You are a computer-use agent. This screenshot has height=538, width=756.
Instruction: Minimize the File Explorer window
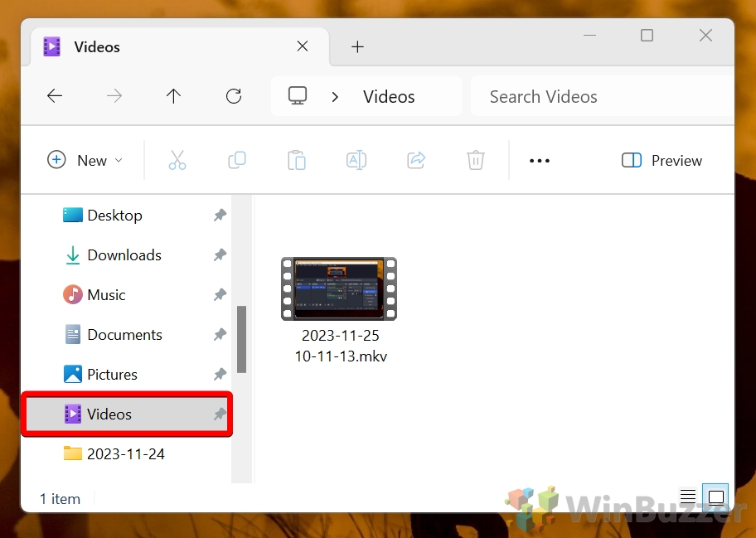tap(589, 35)
